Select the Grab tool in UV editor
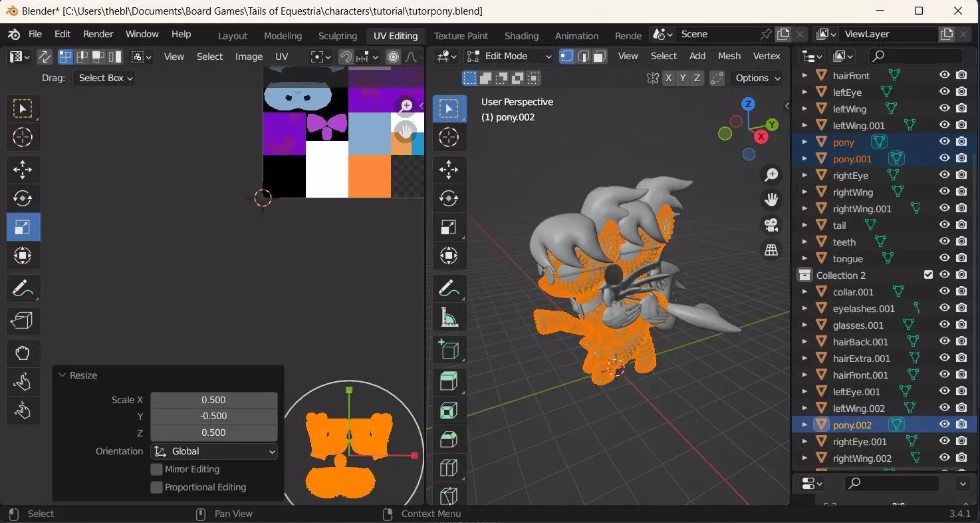The height and width of the screenshot is (523, 980). point(23,353)
